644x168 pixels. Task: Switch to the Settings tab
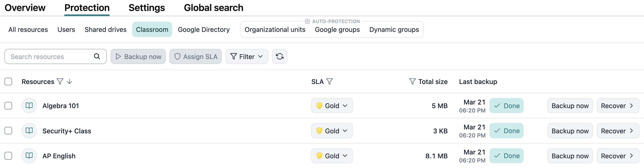coord(147,8)
